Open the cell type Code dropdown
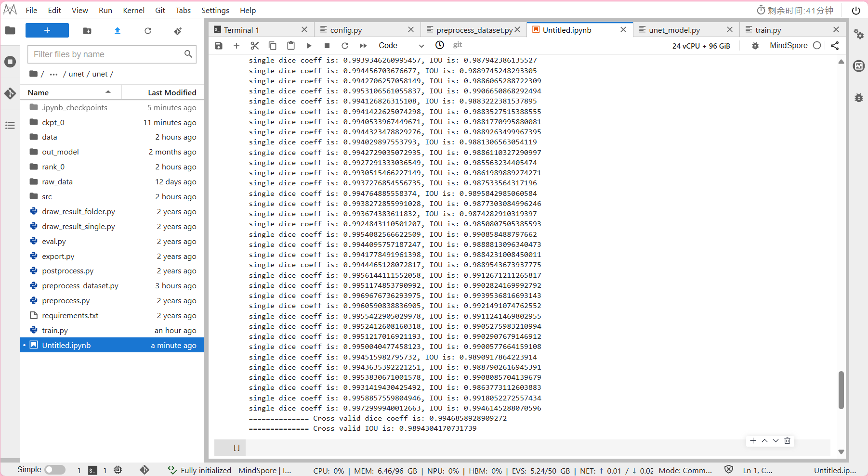The height and width of the screenshot is (476, 868). tap(401, 45)
